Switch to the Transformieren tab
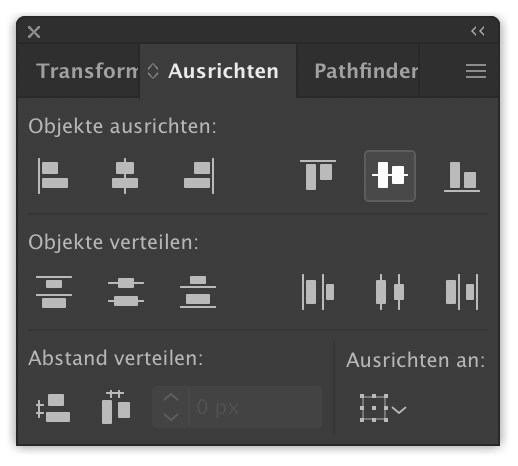Viewport: 518px width, 466px height. click(x=87, y=71)
